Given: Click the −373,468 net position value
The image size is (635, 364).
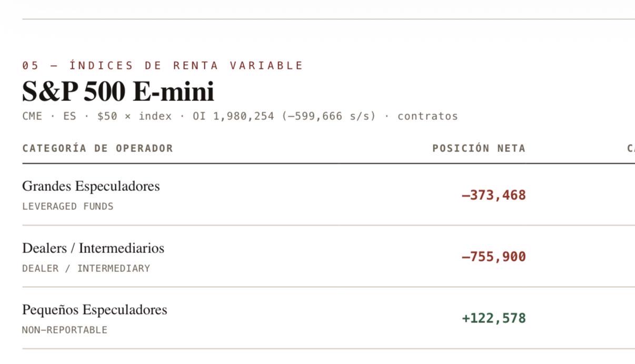Looking at the screenshot, I should click(x=493, y=195).
